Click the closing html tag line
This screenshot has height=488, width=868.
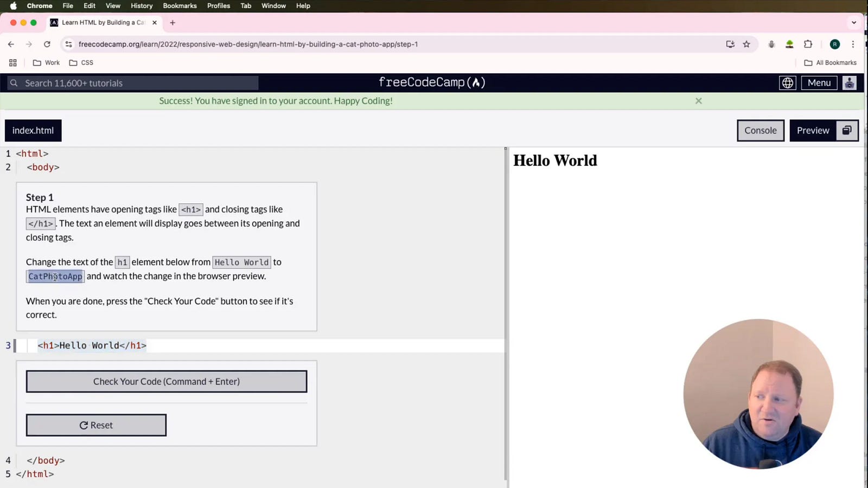click(x=35, y=474)
